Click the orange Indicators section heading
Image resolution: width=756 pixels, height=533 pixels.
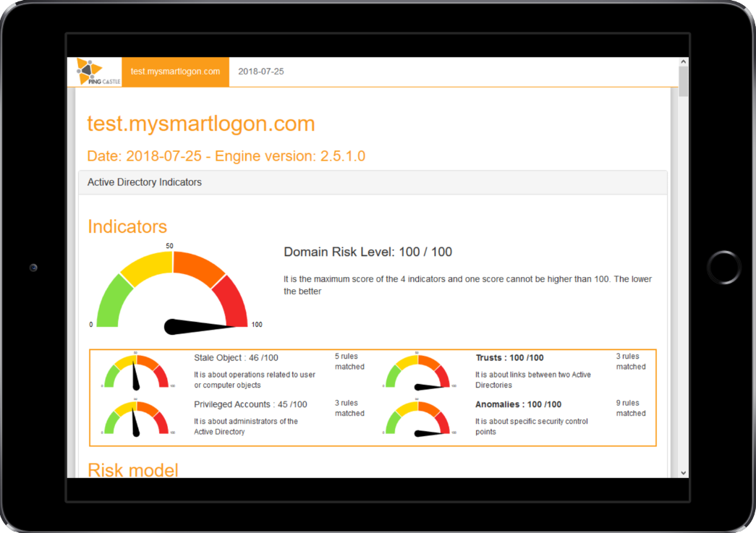(x=127, y=226)
